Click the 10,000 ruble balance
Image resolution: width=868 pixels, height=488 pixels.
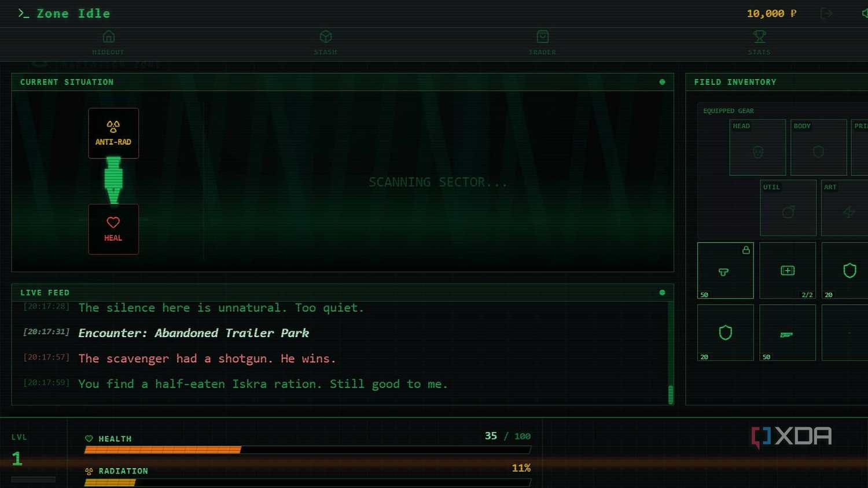click(x=771, y=13)
